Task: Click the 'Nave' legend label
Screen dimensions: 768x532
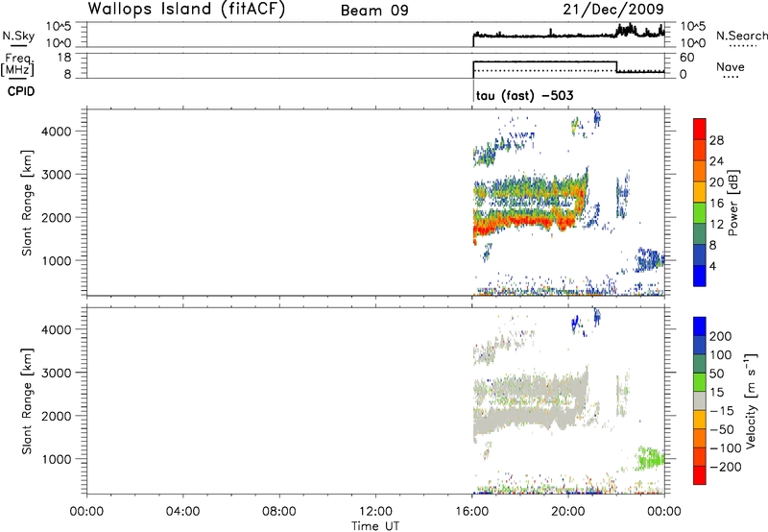Action: pos(731,66)
